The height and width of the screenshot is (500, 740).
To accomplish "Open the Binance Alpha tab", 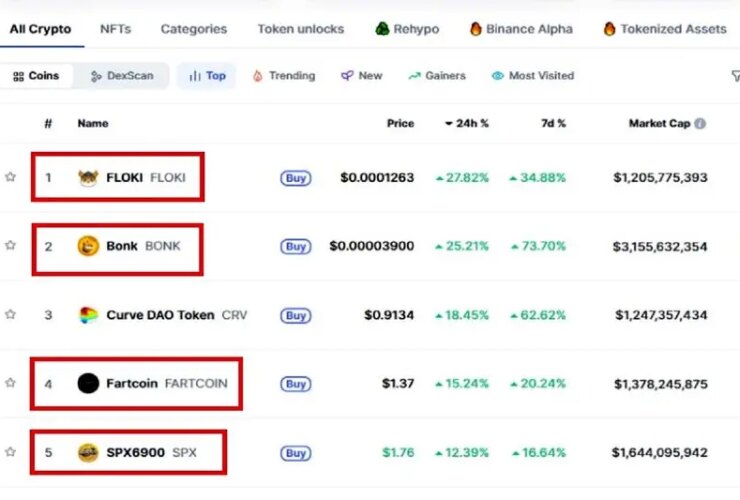I will pyautogui.click(x=521, y=29).
